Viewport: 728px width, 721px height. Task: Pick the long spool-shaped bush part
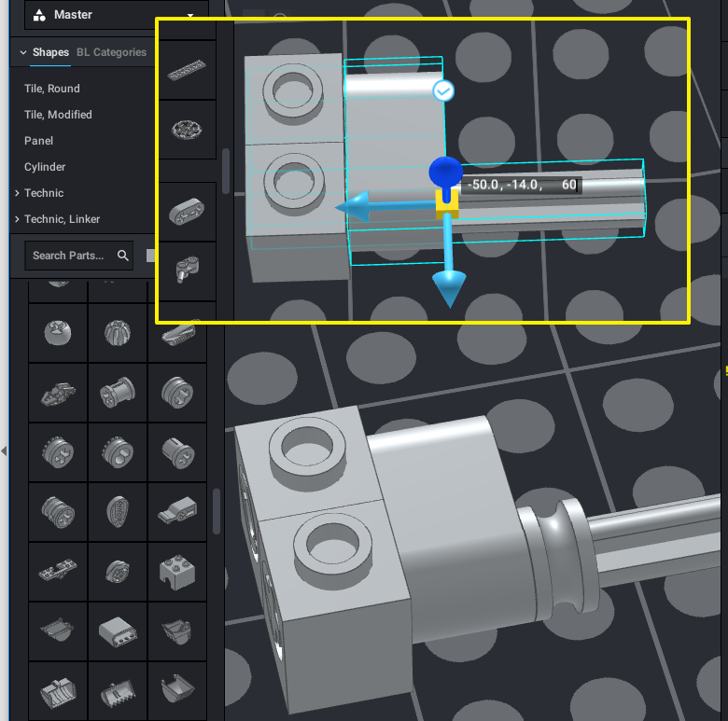118,393
